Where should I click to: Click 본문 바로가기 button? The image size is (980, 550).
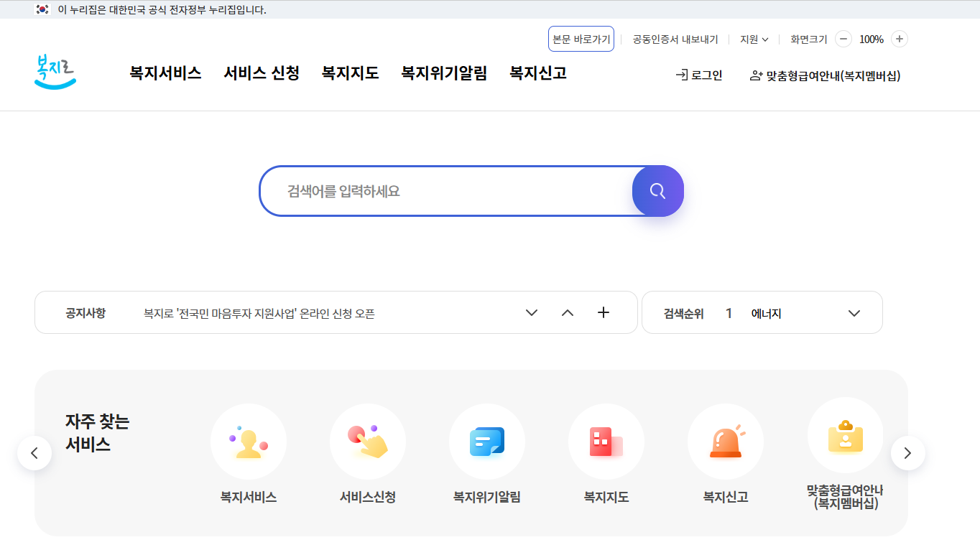click(x=581, y=39)
